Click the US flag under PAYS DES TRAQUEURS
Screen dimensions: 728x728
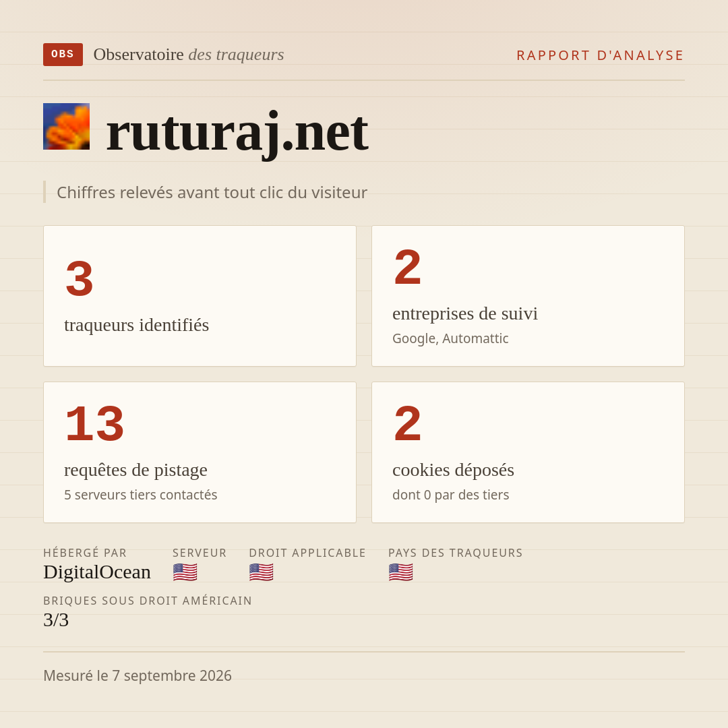[400, 572]
